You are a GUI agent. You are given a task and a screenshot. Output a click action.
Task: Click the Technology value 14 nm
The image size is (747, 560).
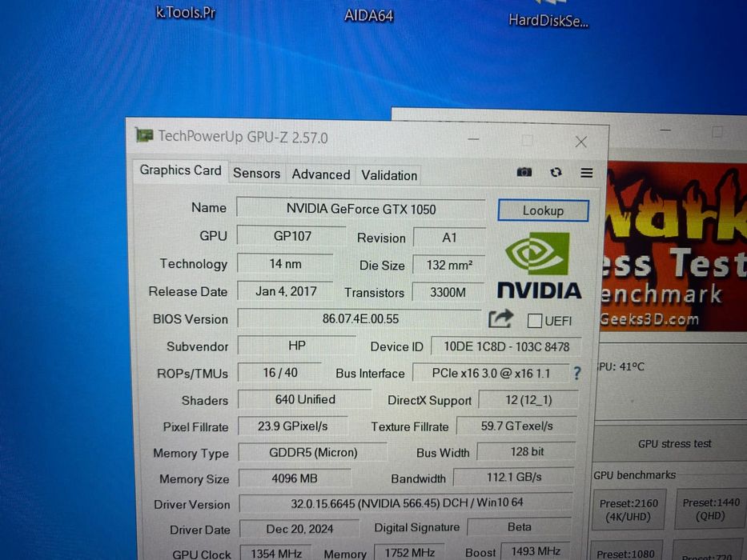tap(285, 264)
